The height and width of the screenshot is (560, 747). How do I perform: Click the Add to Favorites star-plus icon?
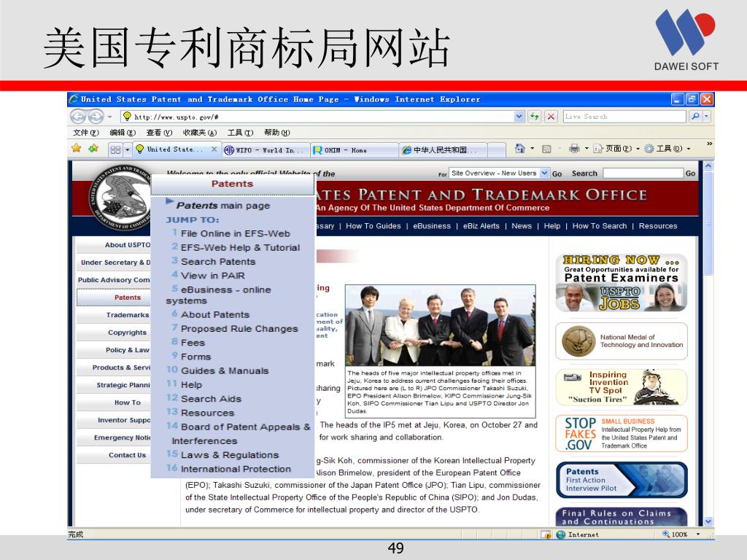(93, 149)
